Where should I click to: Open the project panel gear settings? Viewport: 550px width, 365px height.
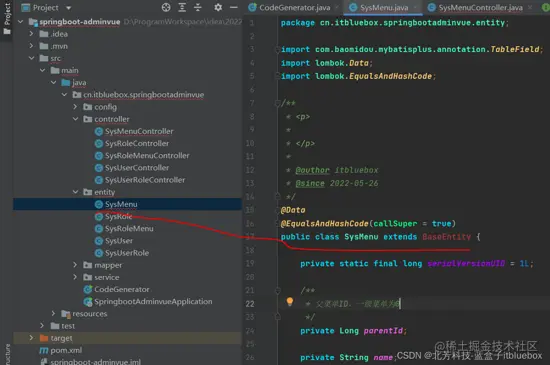(218, 7)
